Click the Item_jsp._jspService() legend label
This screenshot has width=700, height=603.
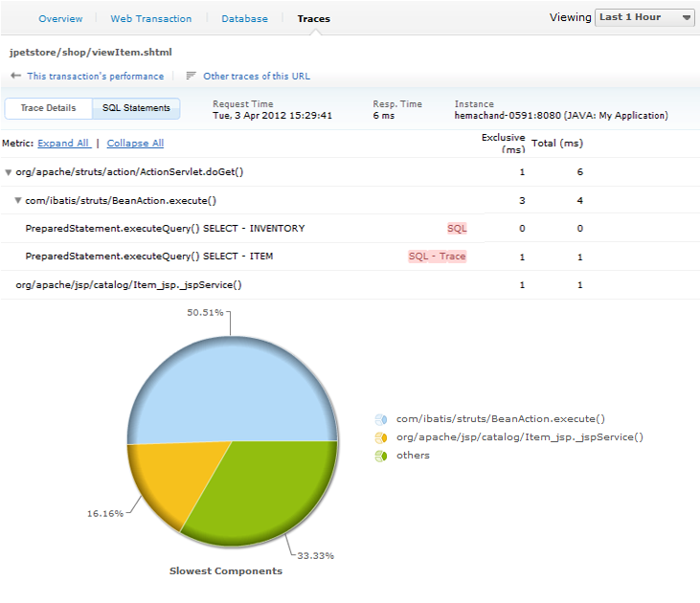click(x=520, y=437)
